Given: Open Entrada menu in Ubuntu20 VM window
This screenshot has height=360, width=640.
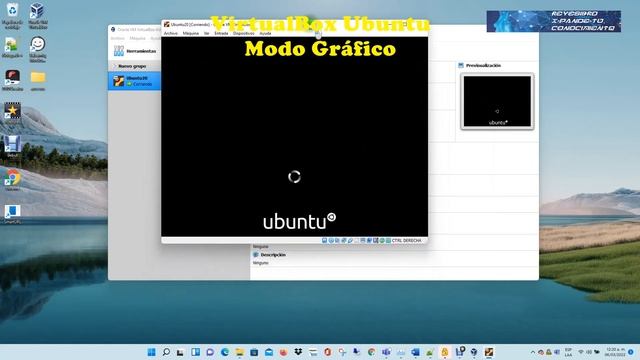Looking at the screenshot, I should [x=221, y=33].
